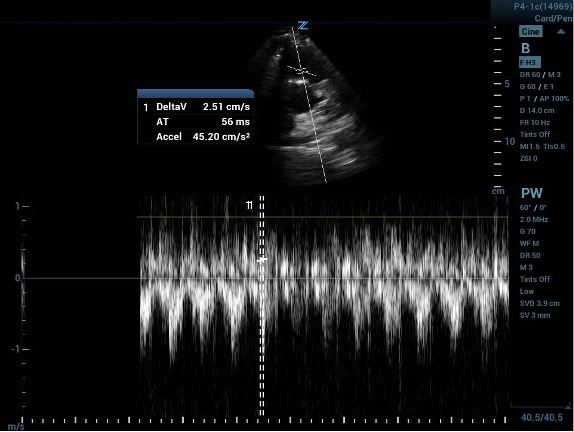574x432 pixels.
Task: Click the Card/Pen exam preset label
Action: 553,18
